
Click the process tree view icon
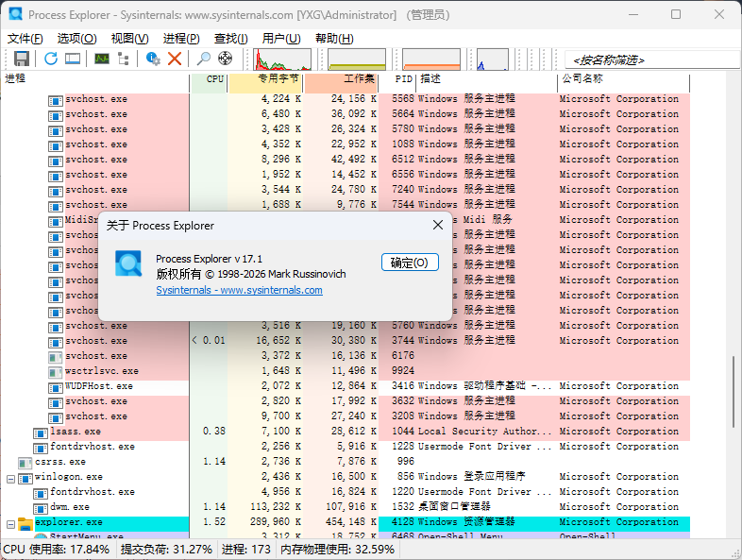[124, 59]
